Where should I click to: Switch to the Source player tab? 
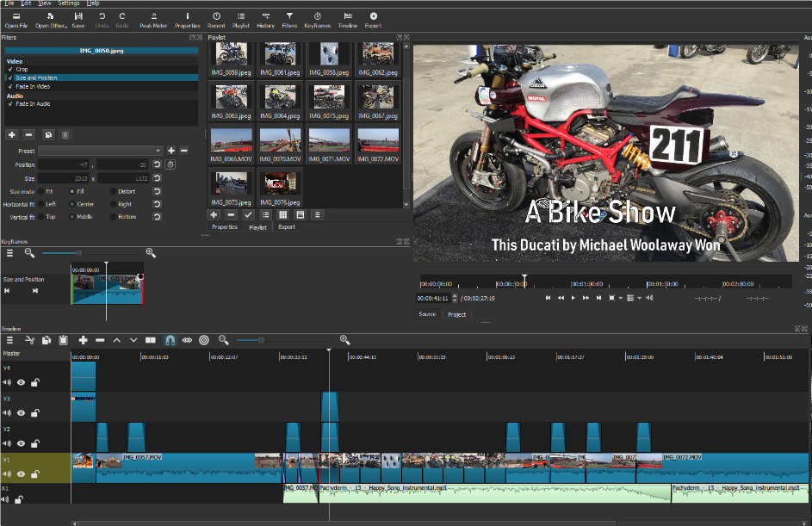pyautogui.click(x=427, y=314)
